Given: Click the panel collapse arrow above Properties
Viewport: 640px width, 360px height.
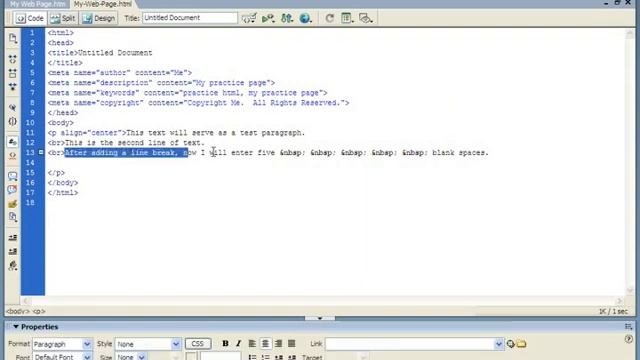Looking at the screenshot, I should [320, 318].
